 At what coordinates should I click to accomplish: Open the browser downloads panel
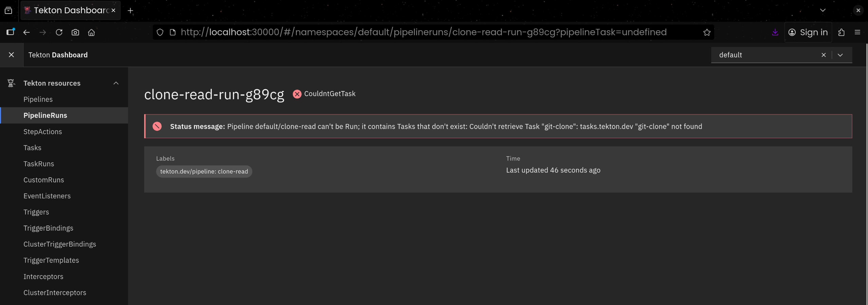775,32
